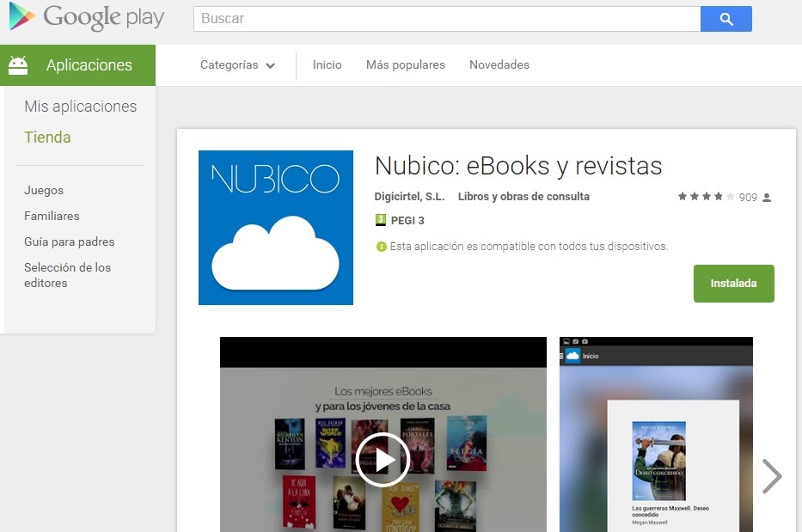Click the Google Play logo
This screenshot has height=532, width=802.
(x=83, y=17)
